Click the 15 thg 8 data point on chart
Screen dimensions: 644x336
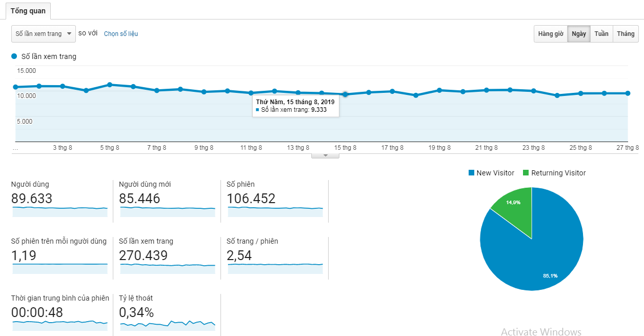coord(345,94)
